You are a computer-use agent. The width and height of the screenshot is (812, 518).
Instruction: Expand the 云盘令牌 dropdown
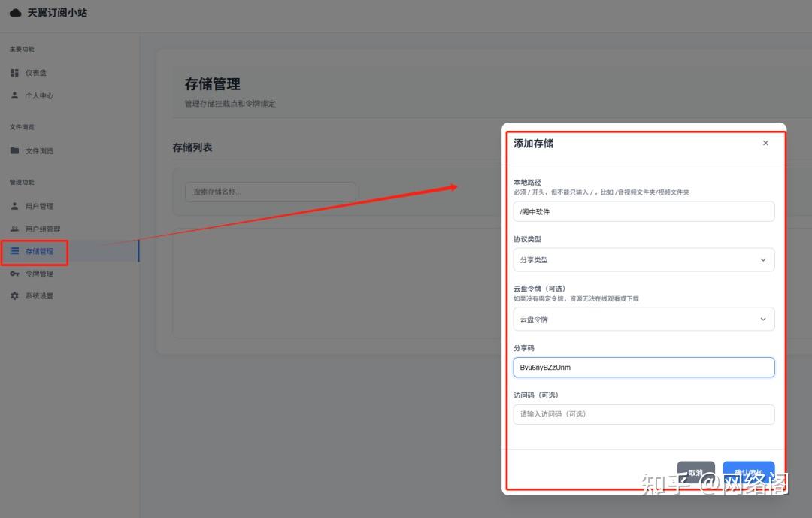point(644,319)
